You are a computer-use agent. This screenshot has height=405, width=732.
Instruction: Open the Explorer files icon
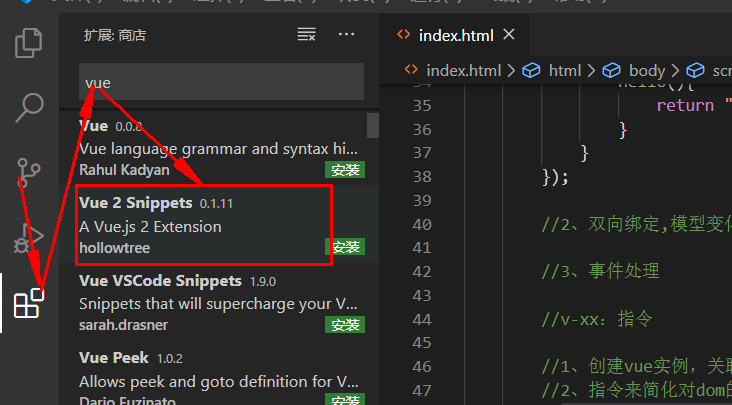point(29,42)
